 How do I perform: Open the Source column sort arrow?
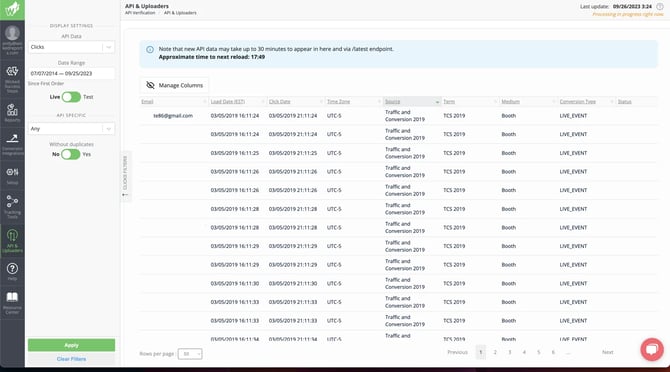pyautogui.click(x=437, y=102)
